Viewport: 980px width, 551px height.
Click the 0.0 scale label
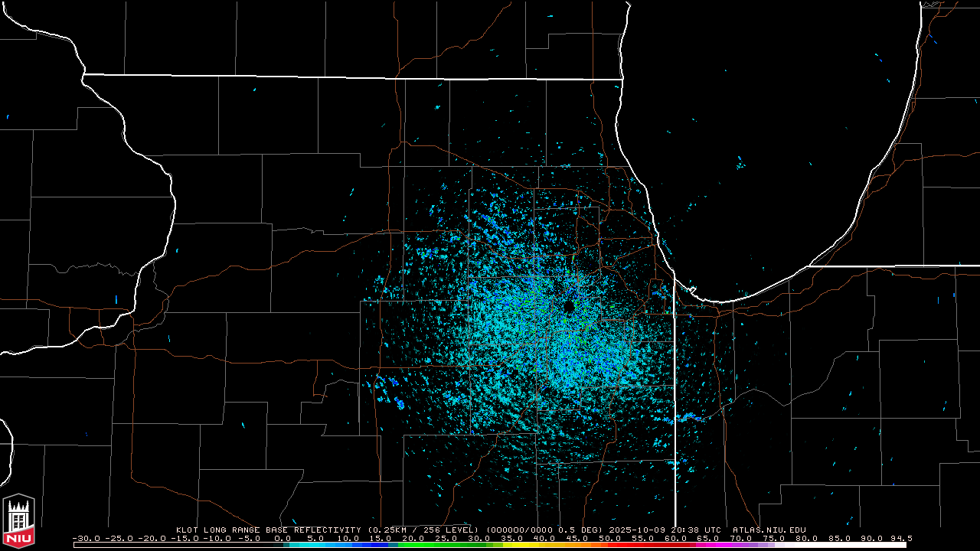coord(283,539)
